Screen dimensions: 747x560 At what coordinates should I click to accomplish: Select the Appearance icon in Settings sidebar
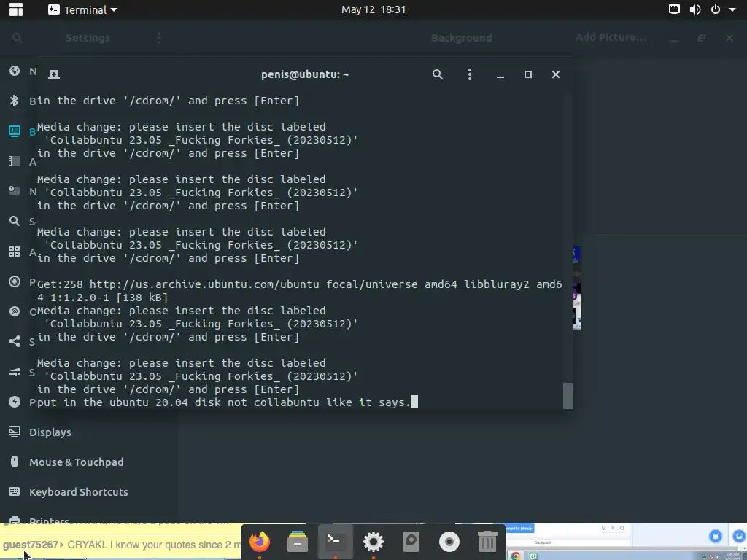tap(15, 161)
